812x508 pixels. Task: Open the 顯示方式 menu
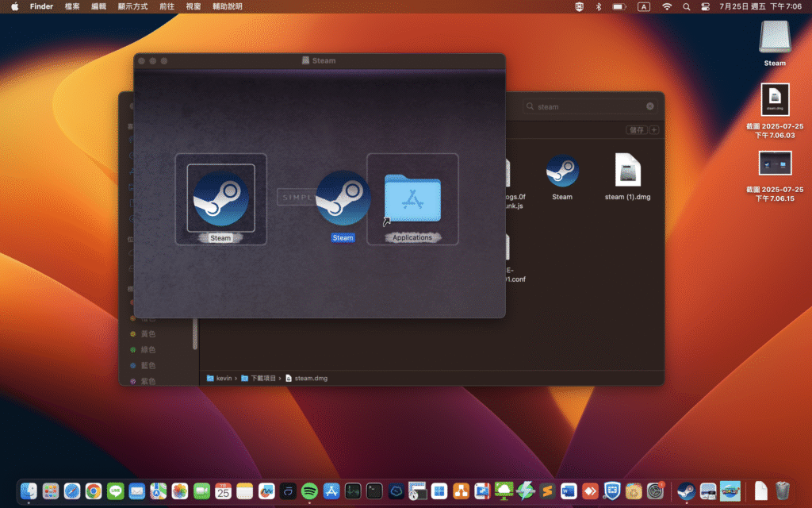[x=132, y=6]
